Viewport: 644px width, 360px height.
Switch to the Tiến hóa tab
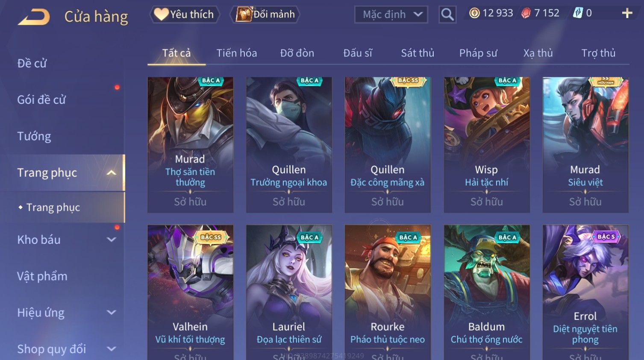tap(237, 53)
